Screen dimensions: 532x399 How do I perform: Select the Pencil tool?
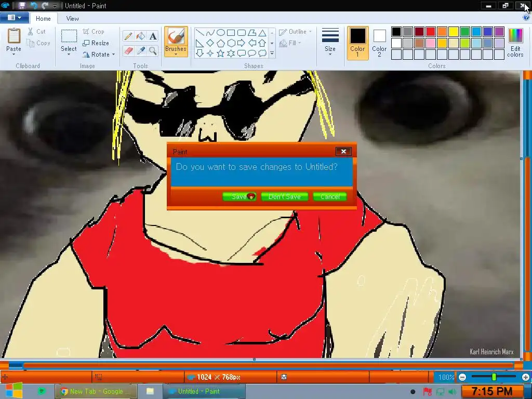click(128, 36)
